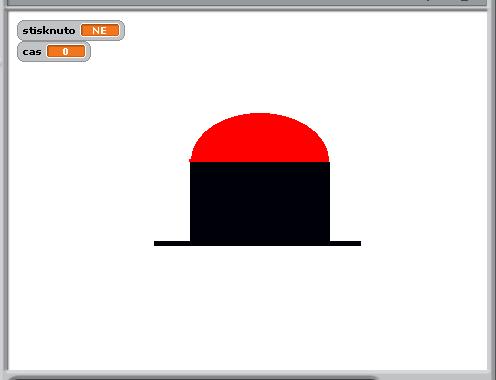
Task: Click the bottom-right corner of black base
Action: [328, 244]
